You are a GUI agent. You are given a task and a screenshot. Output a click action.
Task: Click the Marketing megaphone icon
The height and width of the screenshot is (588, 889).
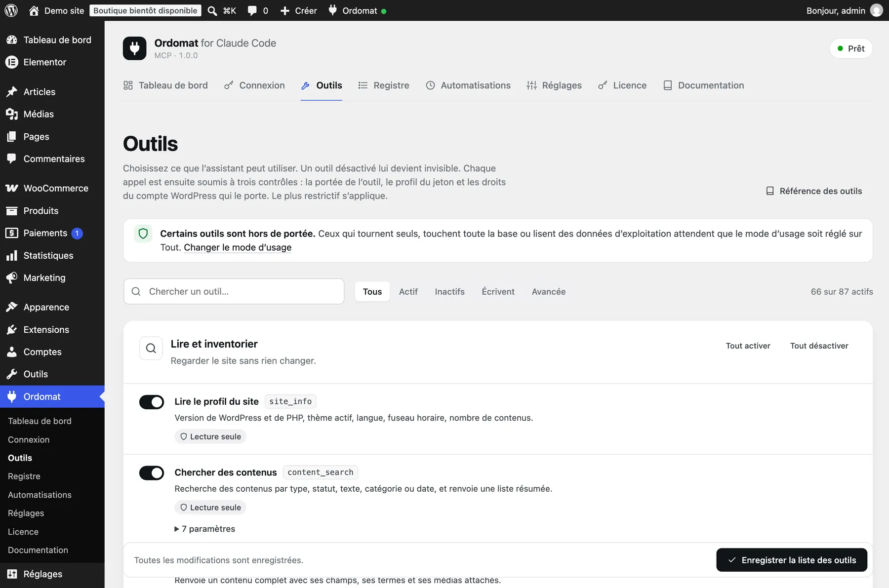[12, 278]
